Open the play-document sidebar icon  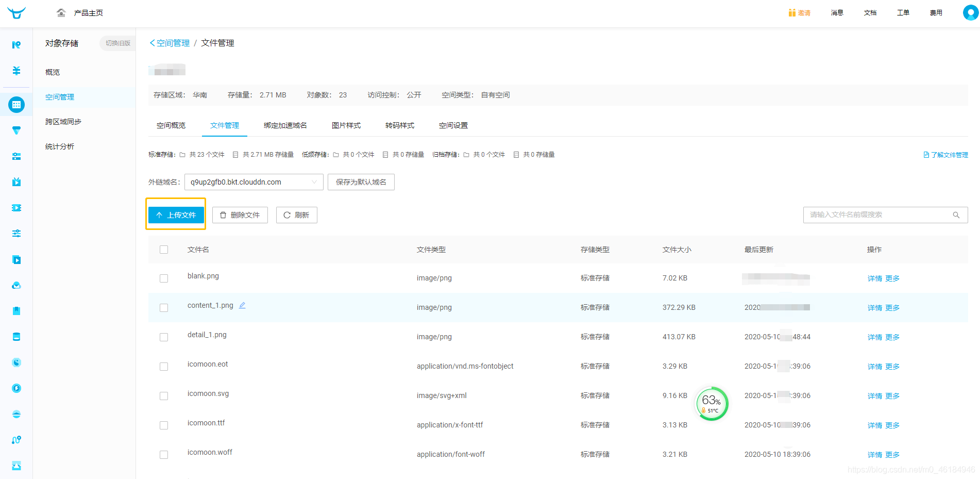pyautogui.click(x=16, y=259)
